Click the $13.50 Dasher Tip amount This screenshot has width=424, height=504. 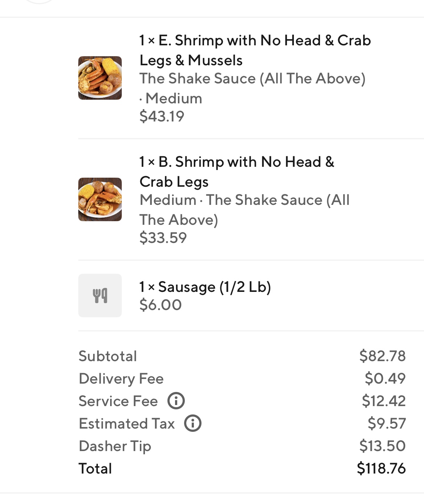tap(382, 446)
